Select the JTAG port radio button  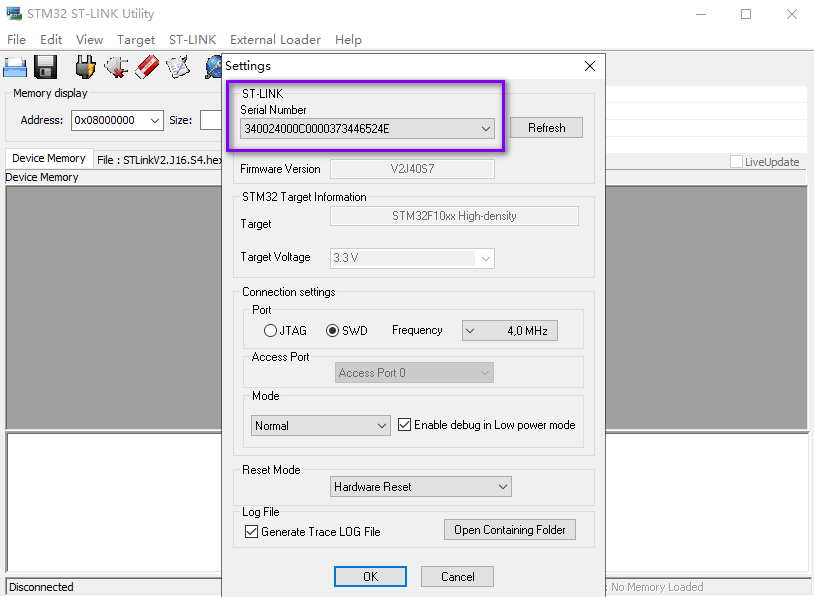click(x=270, y=331)
